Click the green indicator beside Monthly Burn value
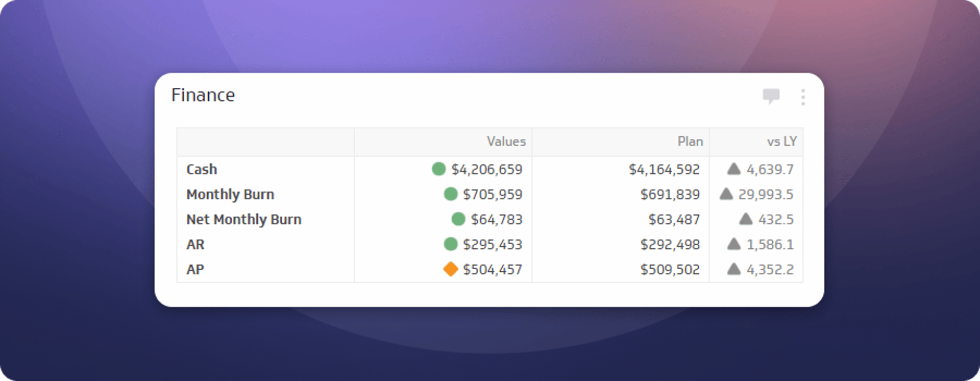Viewport: 980px width, 381px height. click(450, 194)
